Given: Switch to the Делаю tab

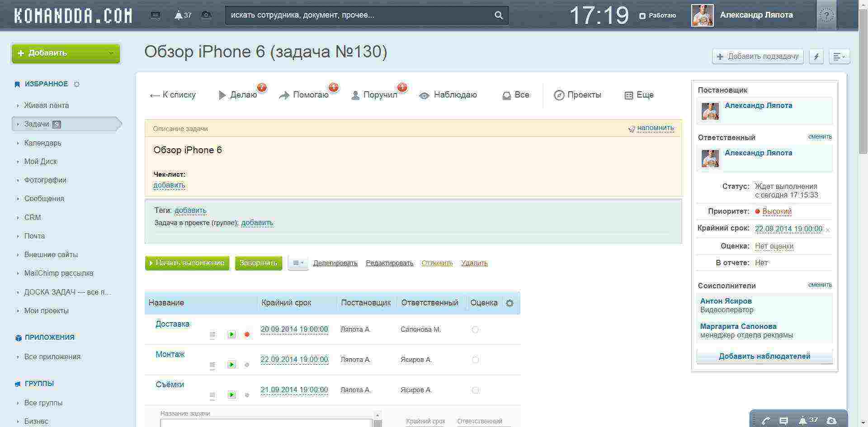Looking at the screenshot, I should 238,95.
